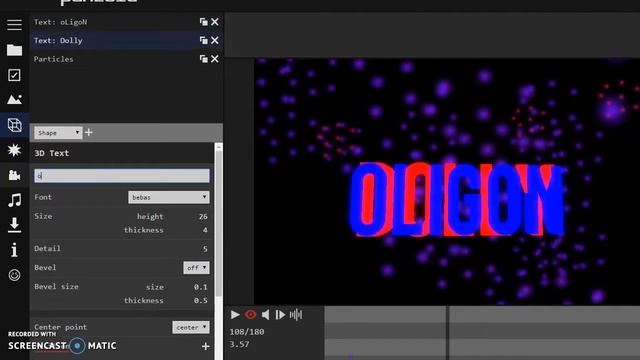Open the Font bebas dropdown

point(169,197)
